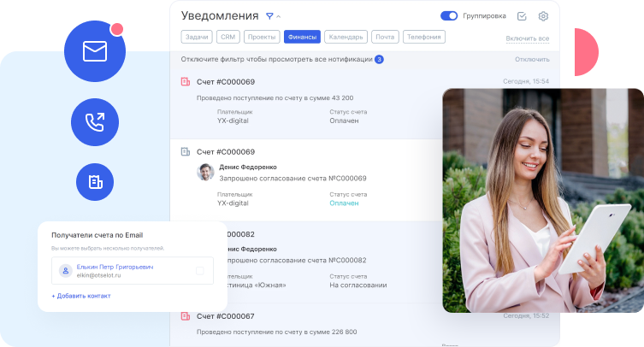This screenshot has height=347, width=644.
Task: Click the Включить все link
Action: click(527, 38)
